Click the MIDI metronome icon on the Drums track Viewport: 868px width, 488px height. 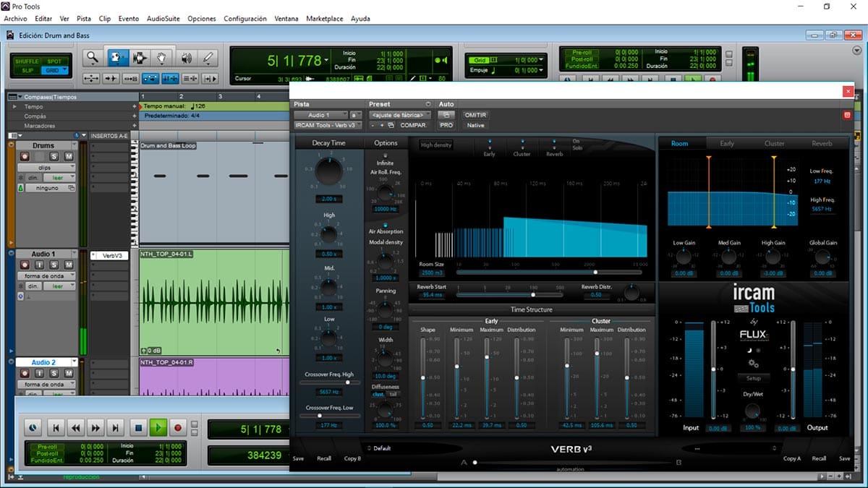coord(20,187)
